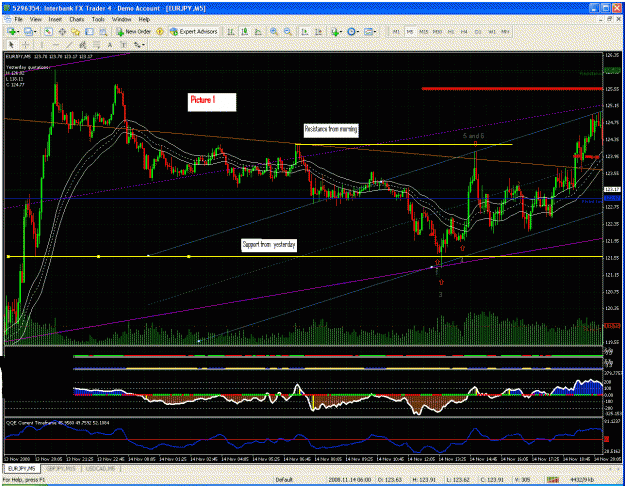
Task: Switch to MN monthly timeframe
Action: click(x=505, y=32)
